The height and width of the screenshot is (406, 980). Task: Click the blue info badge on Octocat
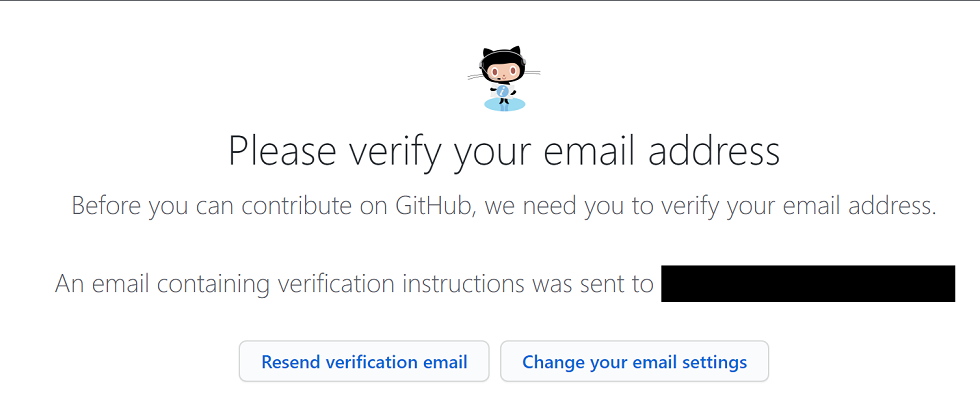pyautogui.click(x=503, y=92)
